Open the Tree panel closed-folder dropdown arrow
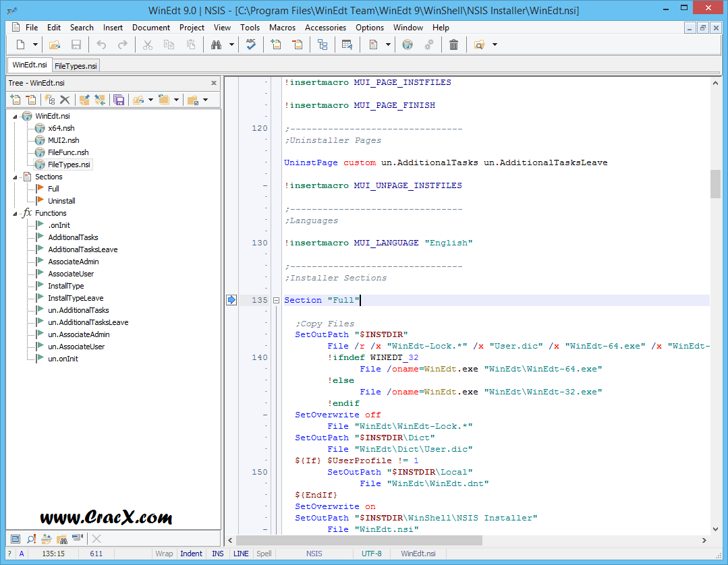The image size is (728, 565). [176, 100]
